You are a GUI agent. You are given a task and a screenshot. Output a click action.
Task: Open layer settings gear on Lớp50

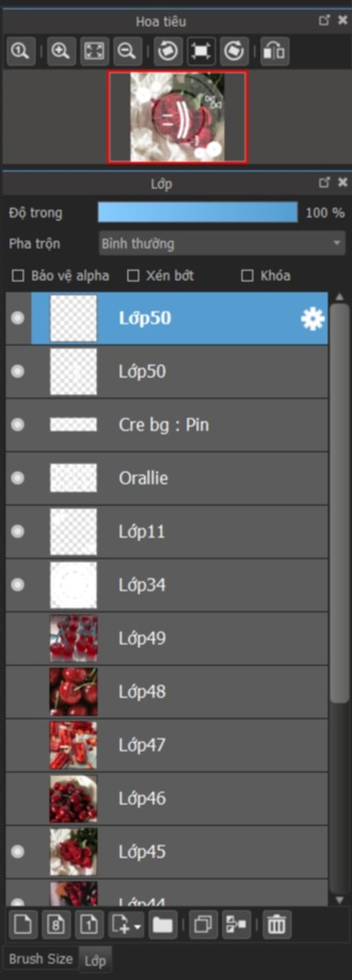pos(312,319)
